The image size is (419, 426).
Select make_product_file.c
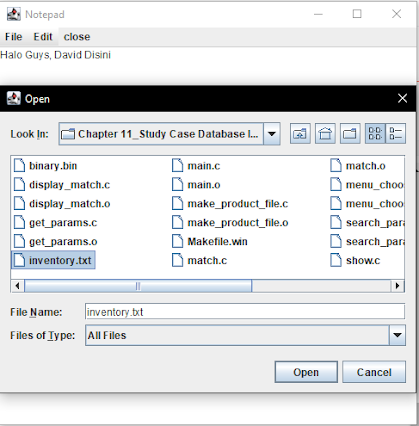230,204
